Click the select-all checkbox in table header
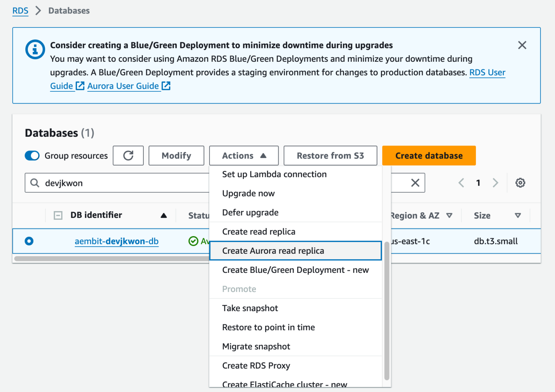Viewport: 555px width, 392px height. pyautogui.click(x=58, y=215)
